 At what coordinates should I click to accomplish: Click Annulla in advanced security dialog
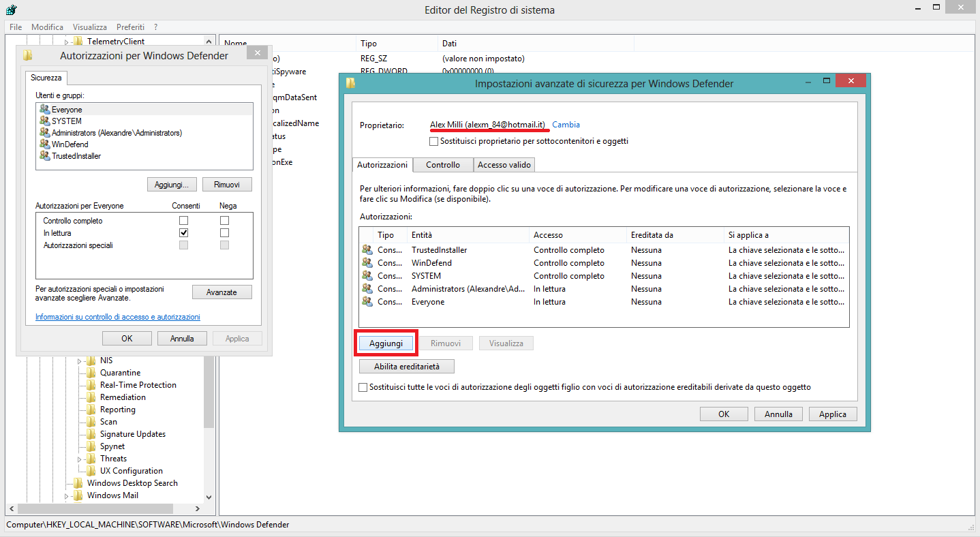(x=778, y=414)
